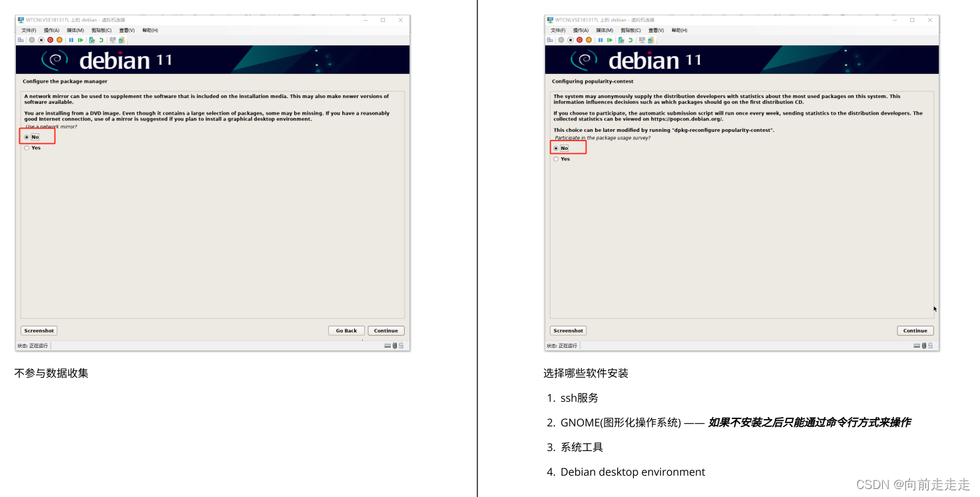Open 文件(F) menu in popularity-contest window

pyautogui.click(x=558, y=30)
